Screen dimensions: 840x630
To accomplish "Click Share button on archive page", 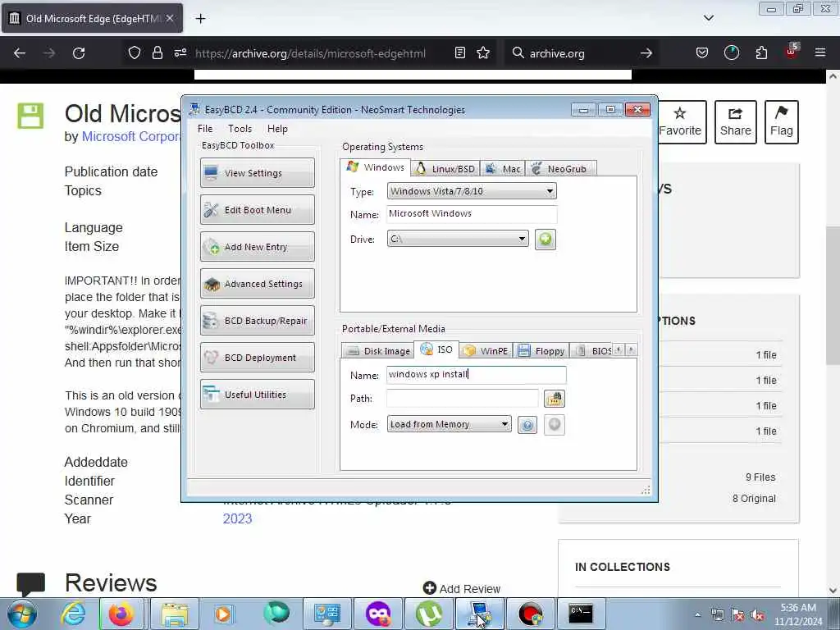I will (x=736, y=122).
